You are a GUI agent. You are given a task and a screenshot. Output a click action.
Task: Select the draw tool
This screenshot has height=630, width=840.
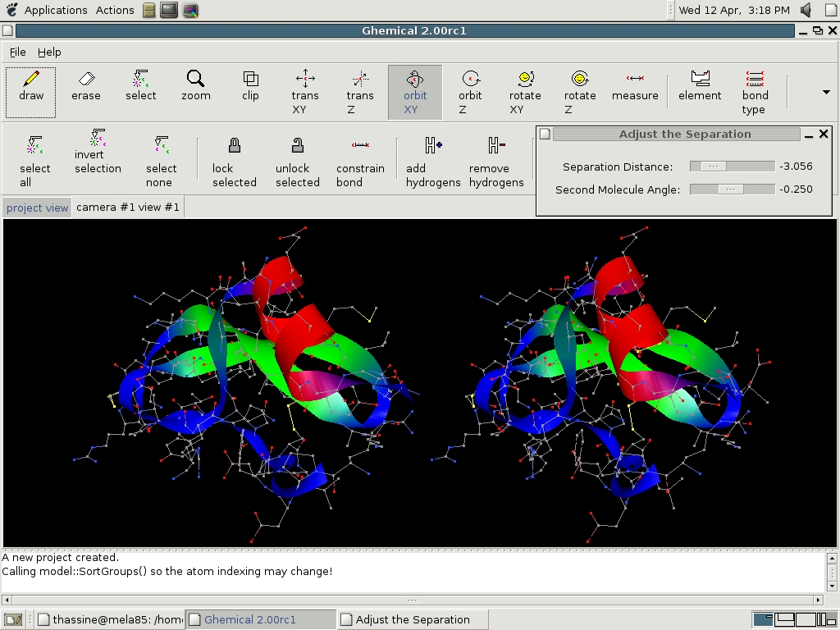tap(31, 87)
